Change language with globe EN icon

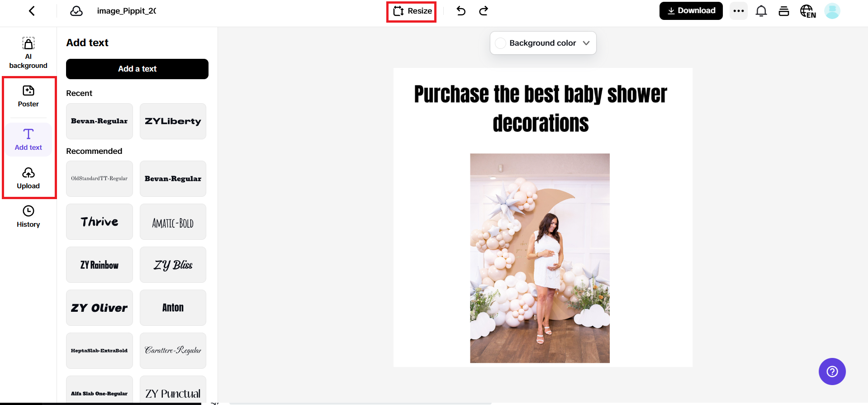pyautogui.click(x=808, y=11)
